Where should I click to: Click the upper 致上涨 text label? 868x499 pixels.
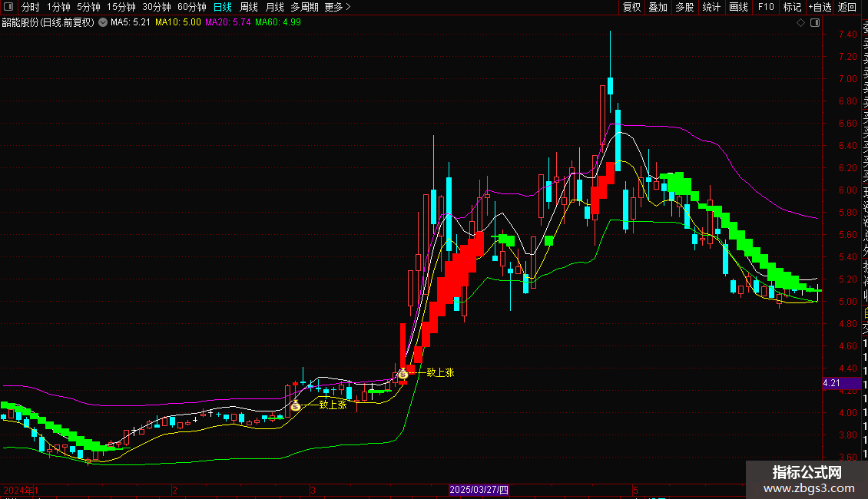[440, 372]
